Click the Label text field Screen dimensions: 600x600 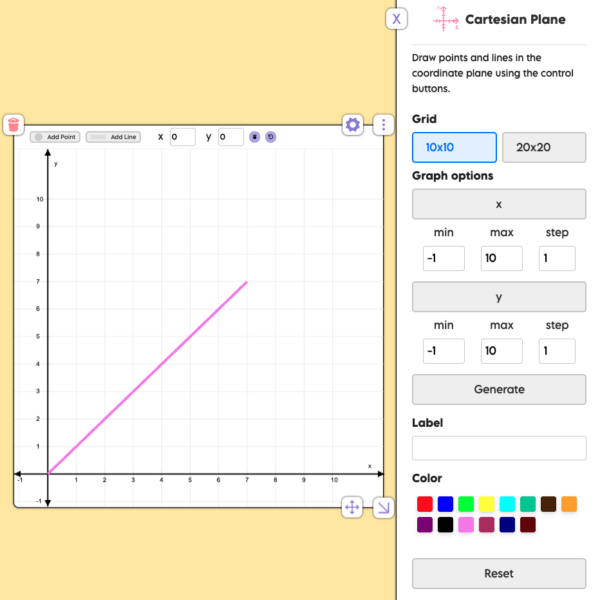coord(499,448)
